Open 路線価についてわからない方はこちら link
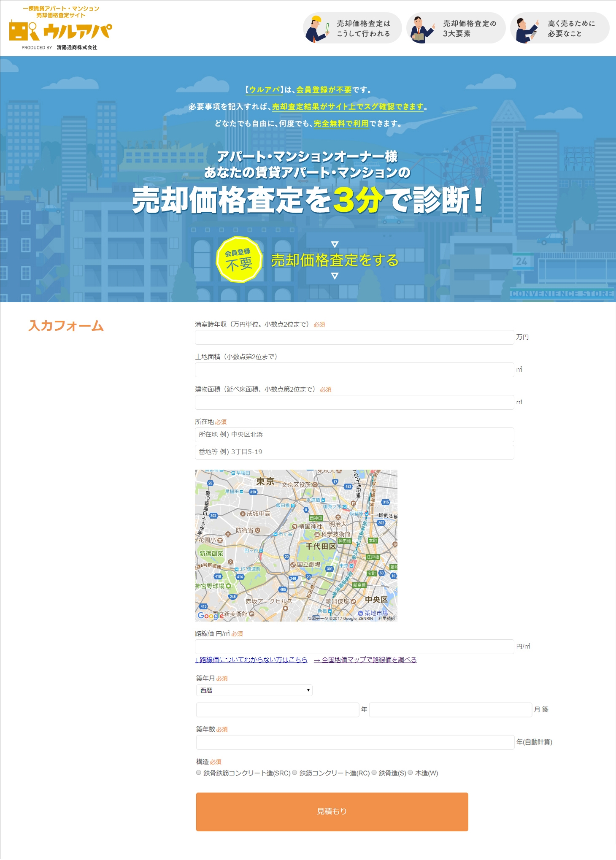Screen dimensions: 616x860 click(x=251, y=660)
